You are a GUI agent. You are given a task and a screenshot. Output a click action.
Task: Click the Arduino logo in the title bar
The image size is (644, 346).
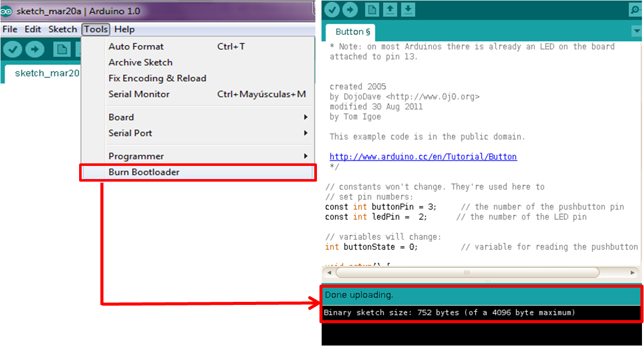7,11
